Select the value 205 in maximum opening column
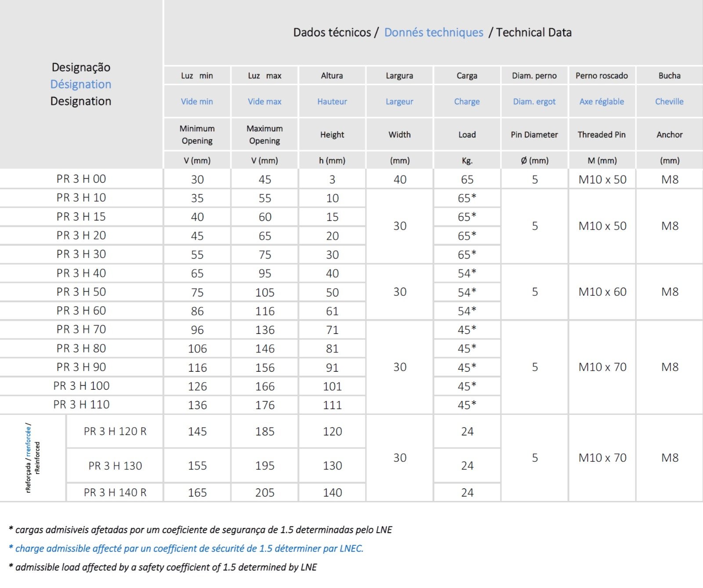 [x=265, y=493]
